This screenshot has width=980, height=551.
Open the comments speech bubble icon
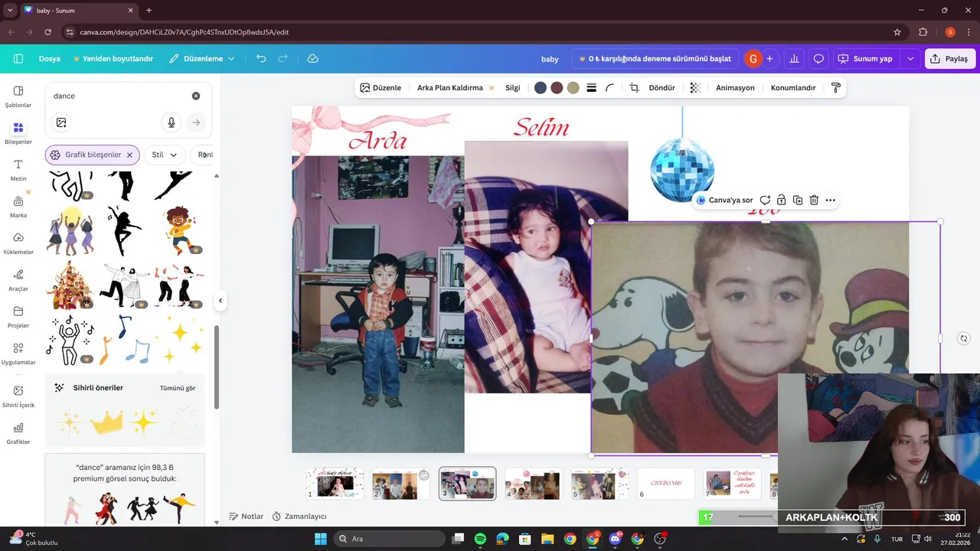point(818,59)
